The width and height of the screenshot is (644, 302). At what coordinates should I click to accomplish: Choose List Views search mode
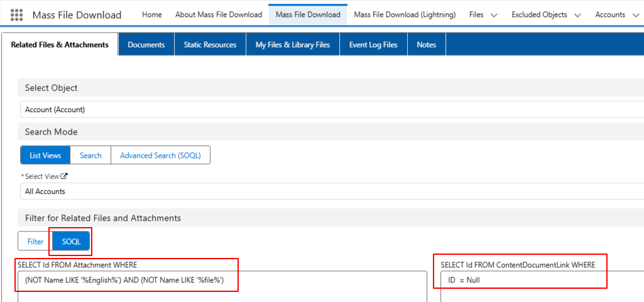coord(45,155)
